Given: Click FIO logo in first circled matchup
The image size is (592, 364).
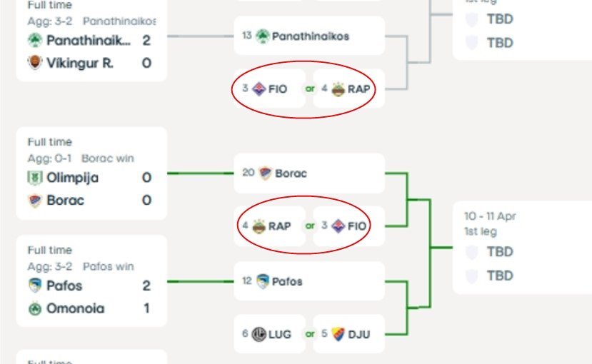Looking at the screenshot, I should [x=259, y=89].
